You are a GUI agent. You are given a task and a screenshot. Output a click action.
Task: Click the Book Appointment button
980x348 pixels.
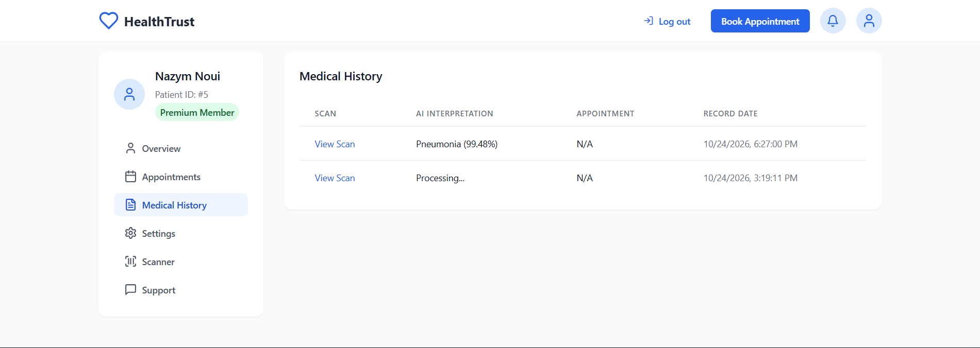point(760,21)
